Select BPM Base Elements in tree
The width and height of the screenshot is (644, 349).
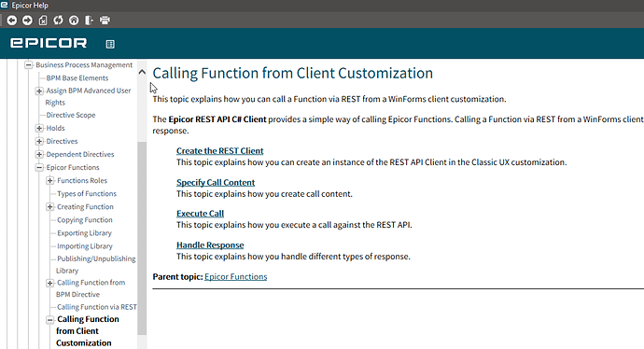pos(77,78)
